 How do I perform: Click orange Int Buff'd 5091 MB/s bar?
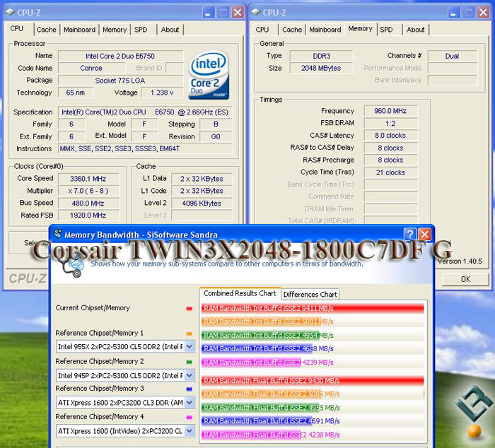click(261, 322)
